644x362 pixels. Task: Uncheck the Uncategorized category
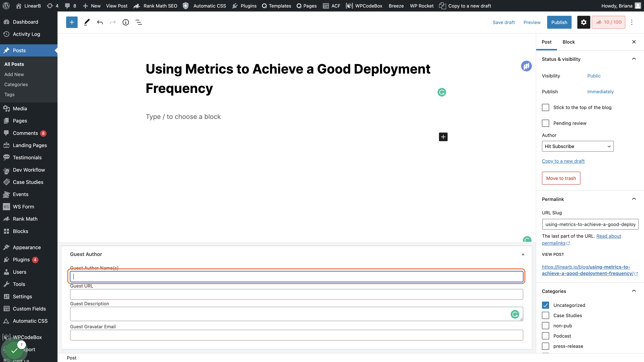pyautogui.click(x=545, y=305)
